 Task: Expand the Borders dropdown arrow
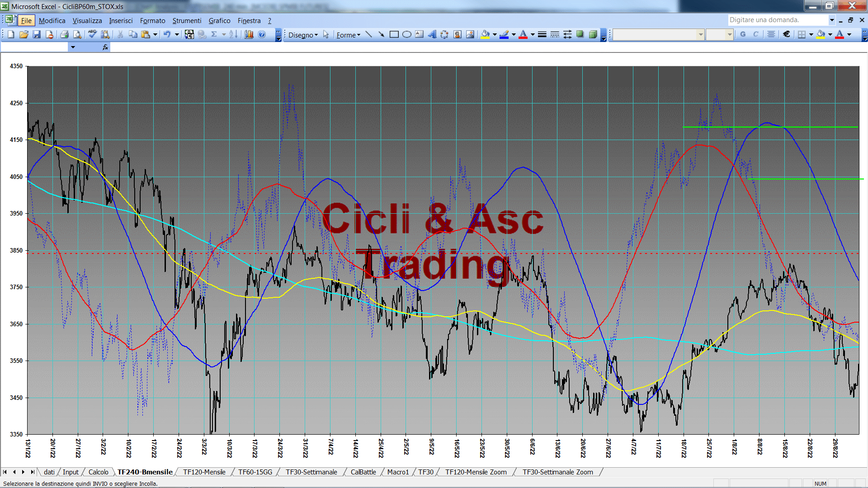(811, 34)
